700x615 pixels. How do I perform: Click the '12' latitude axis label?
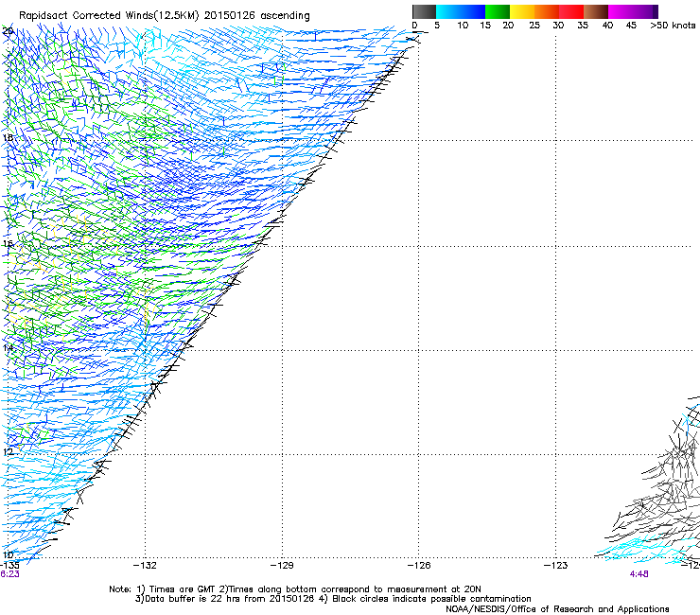tap(8, 452)
